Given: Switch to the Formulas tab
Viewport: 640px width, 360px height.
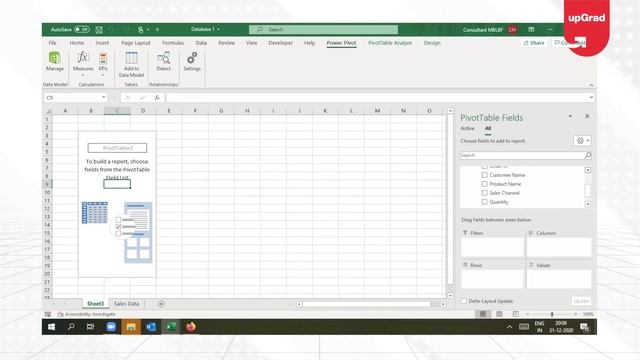Looking at the screenshot, I should (173, 43).
